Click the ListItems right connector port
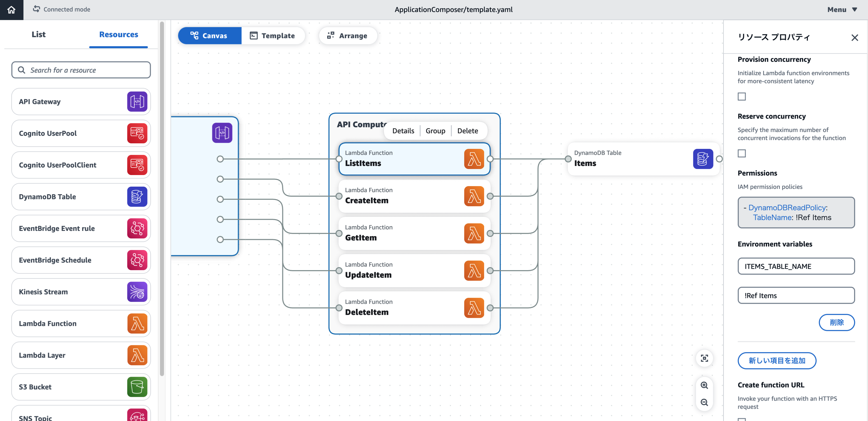The height and width of the screenshot is (421, 868). [490, 159]
